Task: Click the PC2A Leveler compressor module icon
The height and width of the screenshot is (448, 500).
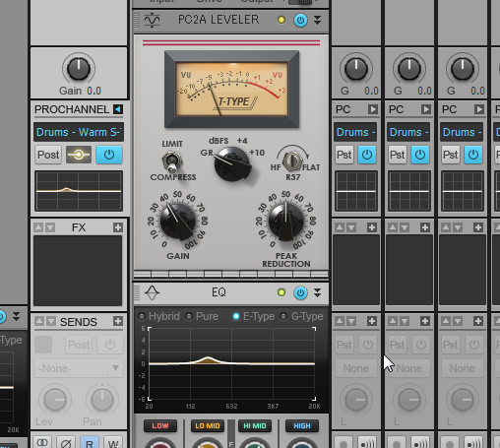Action: 152,20
